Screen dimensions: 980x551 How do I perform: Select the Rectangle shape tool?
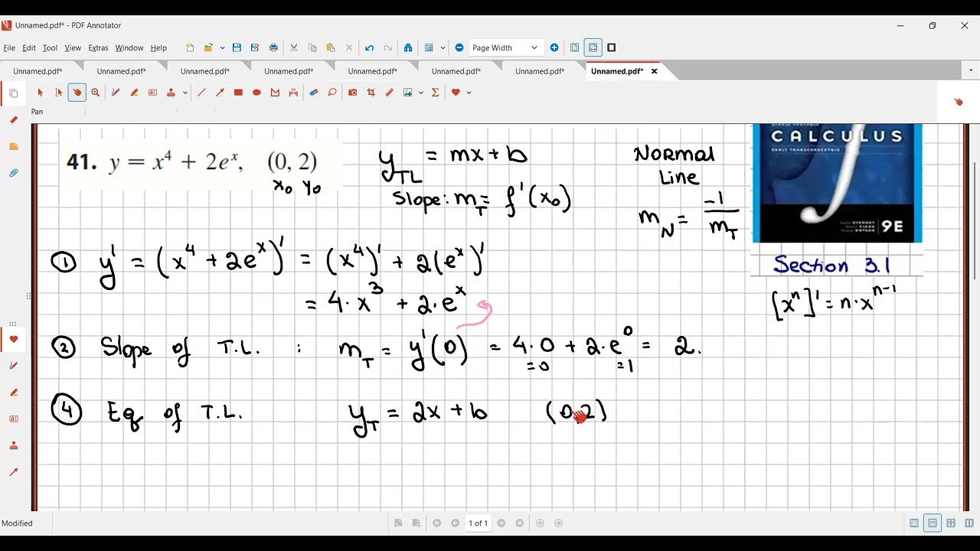coord(238,93)
